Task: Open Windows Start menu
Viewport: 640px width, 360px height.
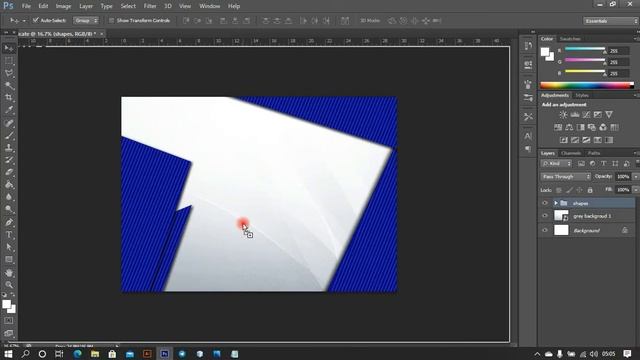Action: [x=8, y=354]
